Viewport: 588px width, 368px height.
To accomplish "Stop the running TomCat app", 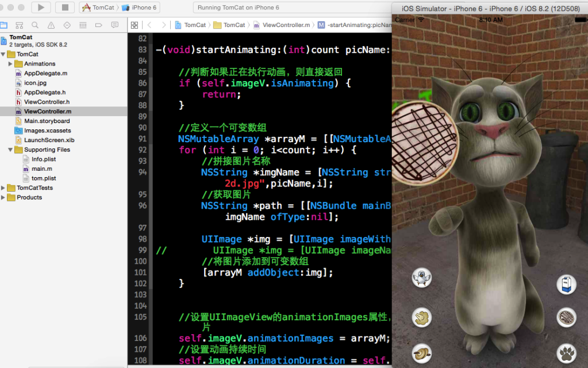I will click(65, 7).
